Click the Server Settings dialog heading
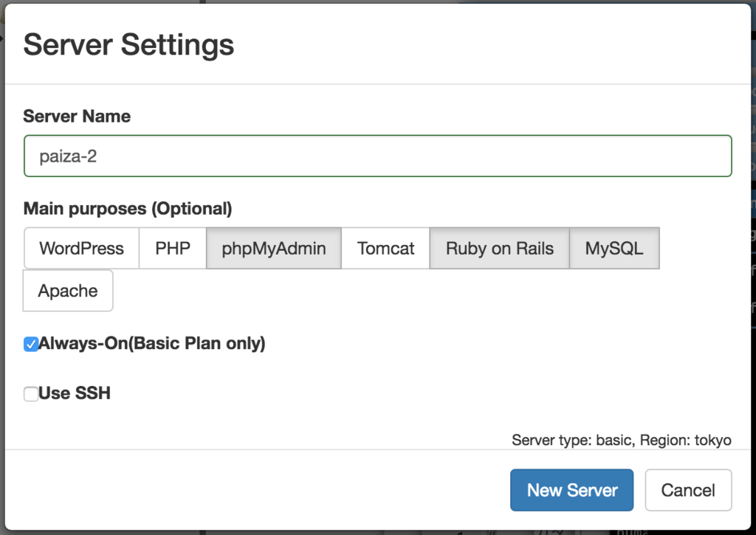756x535 pixels. pyautogui.click(x=128, y=44)
